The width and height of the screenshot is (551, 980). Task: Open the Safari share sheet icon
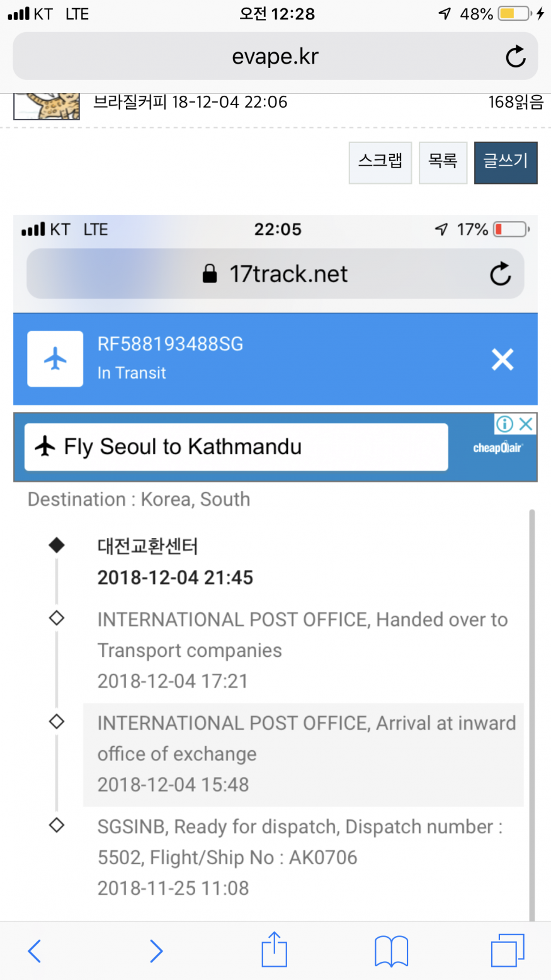pos(274,950)
